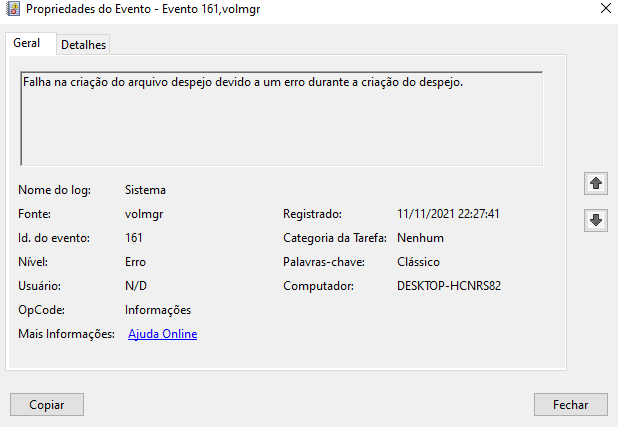Select the Geral tab

[26, 43]
